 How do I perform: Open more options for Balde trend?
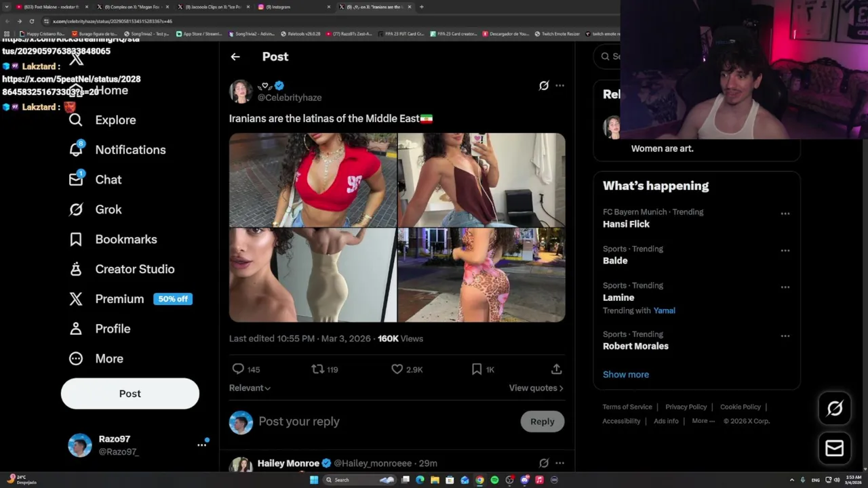[x=785, y=250]
